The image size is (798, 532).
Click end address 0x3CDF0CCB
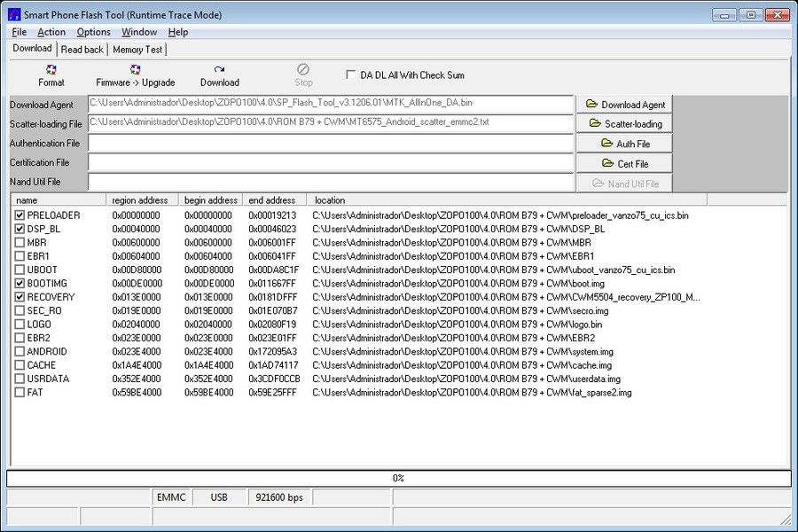coord(274,379)
